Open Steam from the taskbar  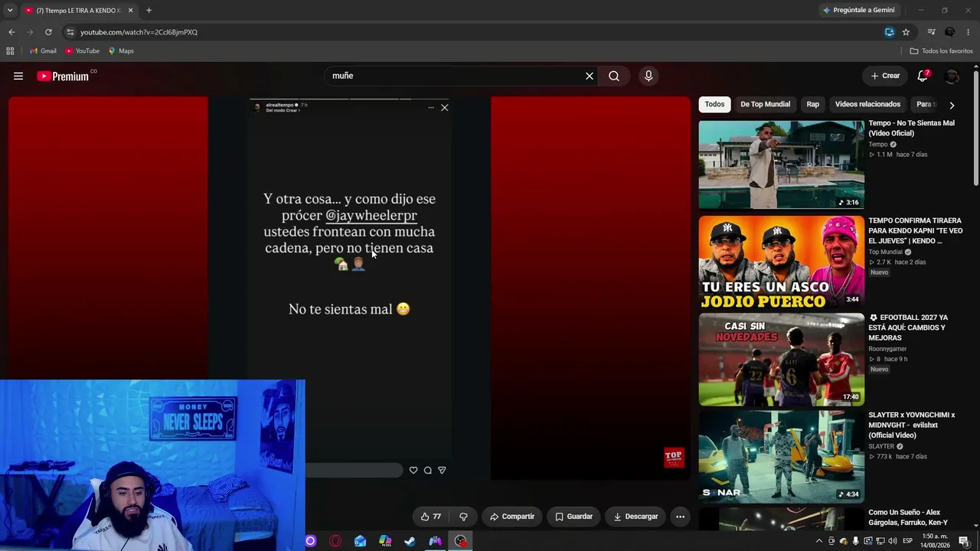(410, 541)
